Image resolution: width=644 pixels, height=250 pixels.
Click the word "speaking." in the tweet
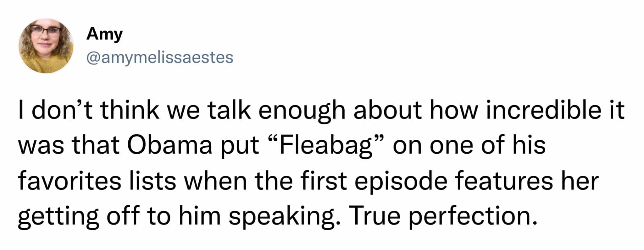click(x=285, y=217)
